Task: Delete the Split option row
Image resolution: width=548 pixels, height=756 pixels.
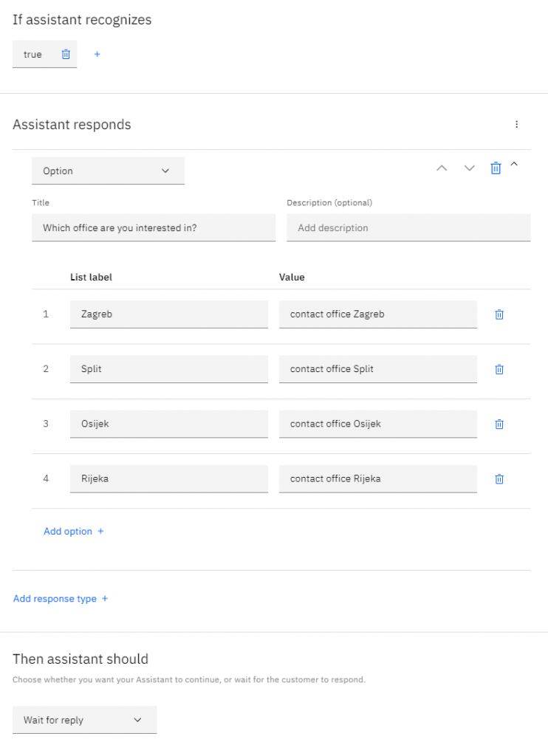Action: (x=499, y=369)
